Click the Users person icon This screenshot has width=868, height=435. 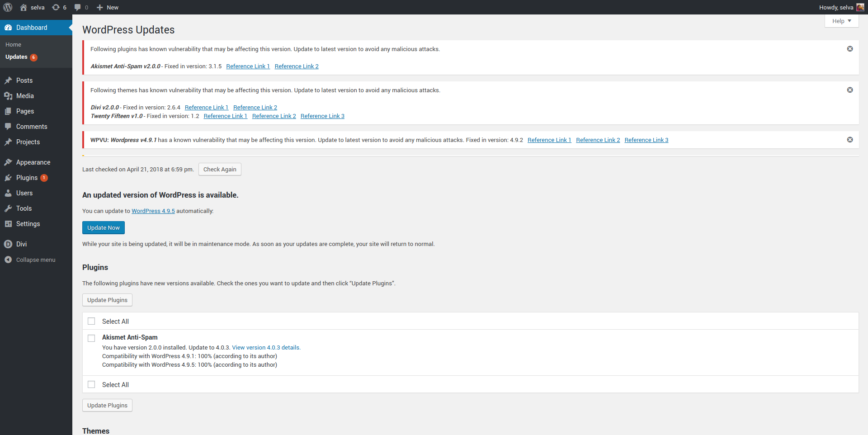(8, 193)
